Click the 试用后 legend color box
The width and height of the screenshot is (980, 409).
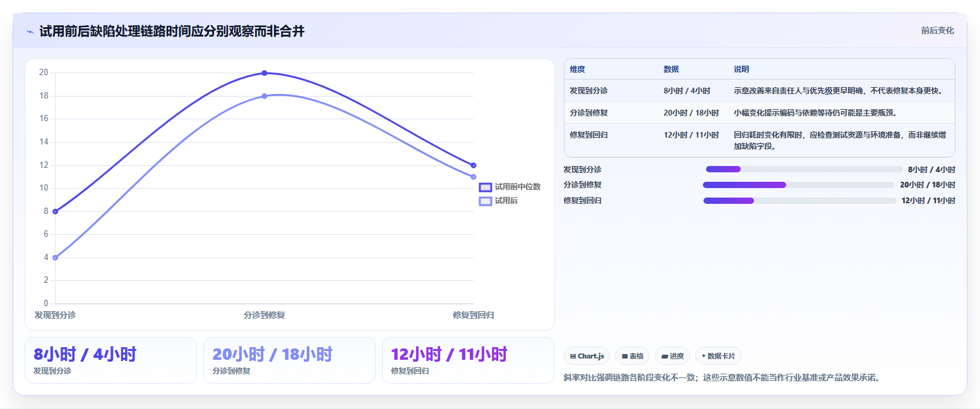pyautogui.click(x=486, y=201)
